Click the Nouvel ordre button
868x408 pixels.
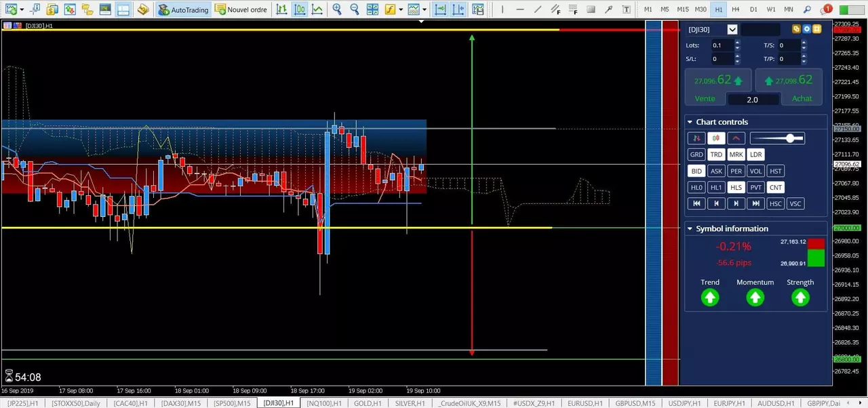click(241, 9)
